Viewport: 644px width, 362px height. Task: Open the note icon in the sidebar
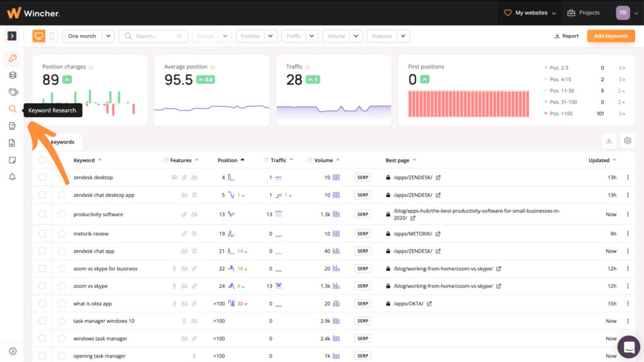coord(13,160)
